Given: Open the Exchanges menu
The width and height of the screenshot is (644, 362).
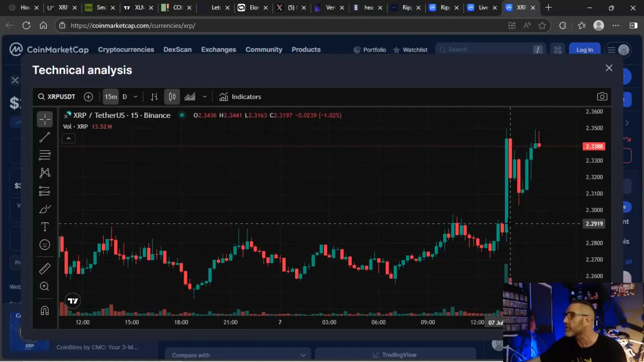Looking at the screenshot, I should point(219,50).
